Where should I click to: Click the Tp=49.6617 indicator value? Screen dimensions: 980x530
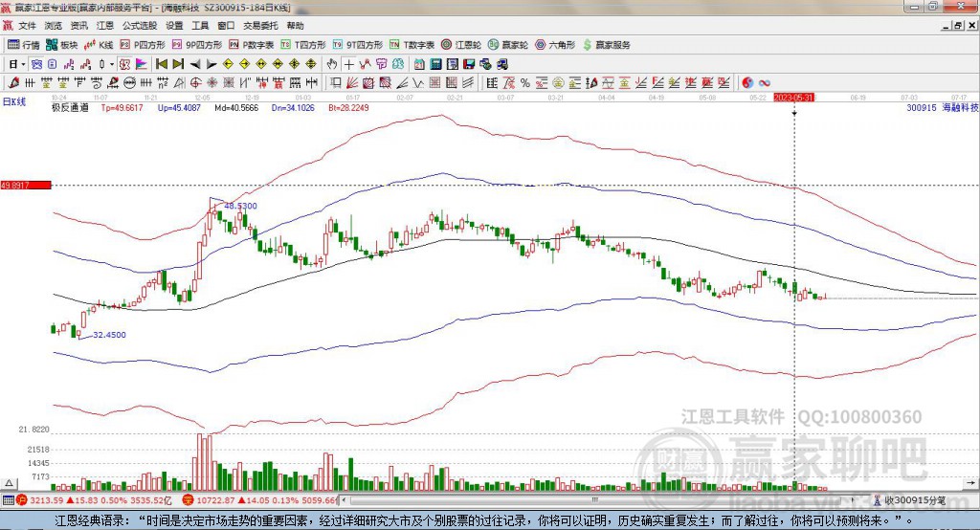(122, 107)
